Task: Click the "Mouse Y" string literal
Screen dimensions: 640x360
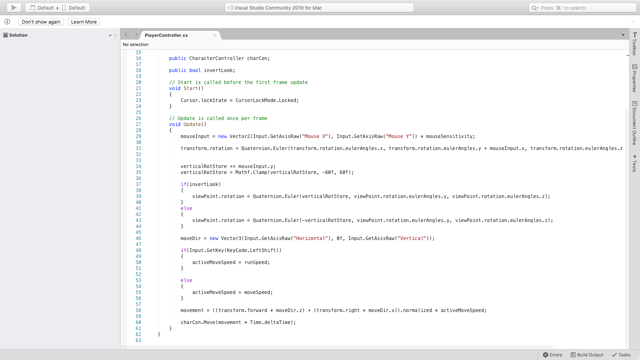Action: pos(399,136)
